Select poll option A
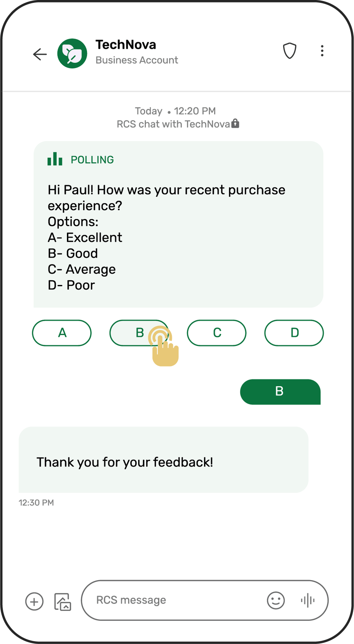Screen dimensions: 354x644 point(62,333)
